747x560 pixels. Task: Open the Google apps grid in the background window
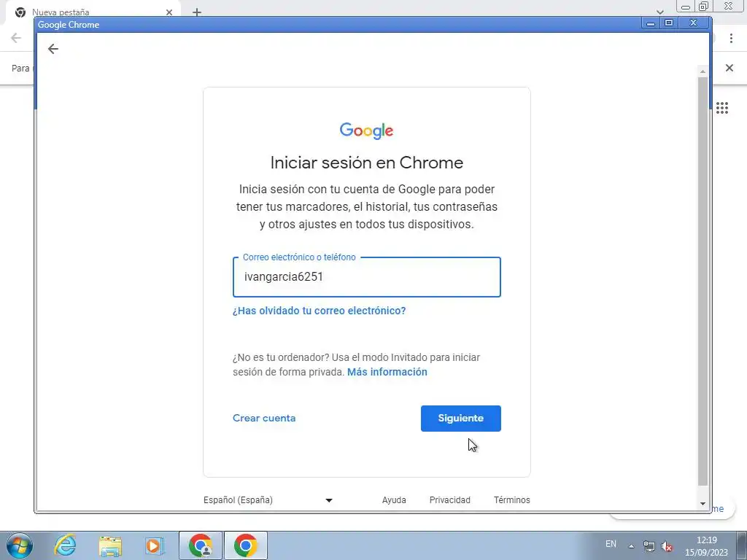click(722, 108)
